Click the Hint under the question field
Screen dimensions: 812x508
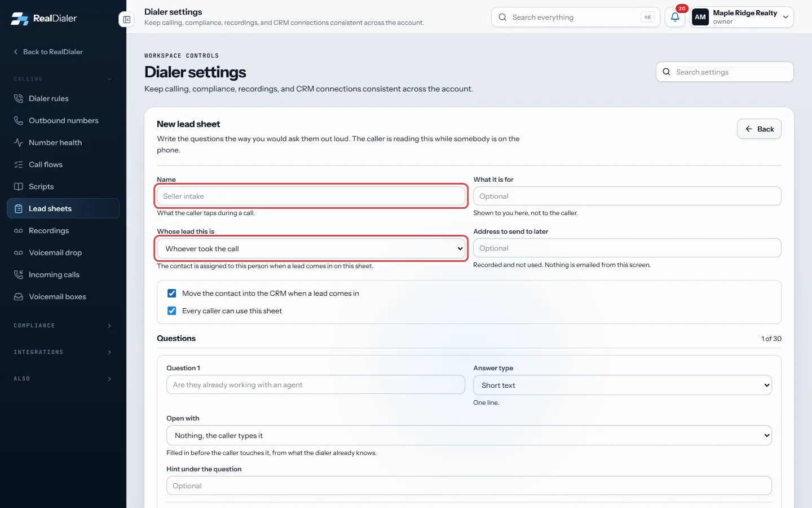469,485
